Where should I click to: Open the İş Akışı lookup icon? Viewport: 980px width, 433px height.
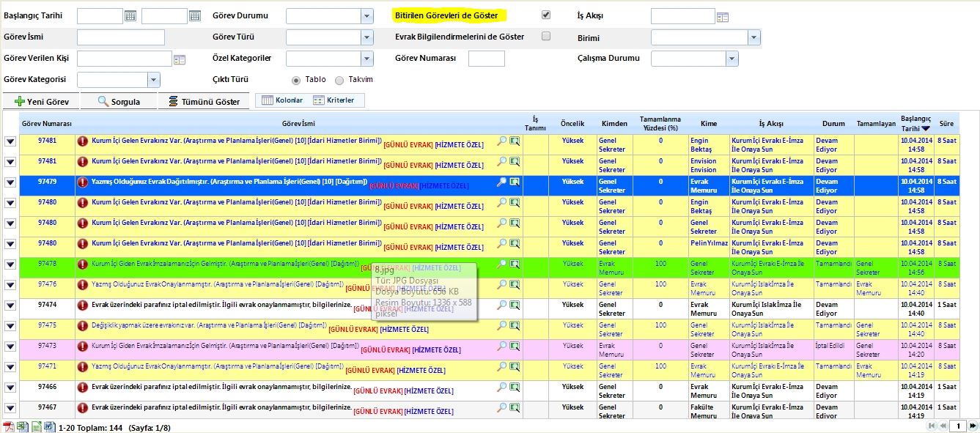click(x=723, y=17)
